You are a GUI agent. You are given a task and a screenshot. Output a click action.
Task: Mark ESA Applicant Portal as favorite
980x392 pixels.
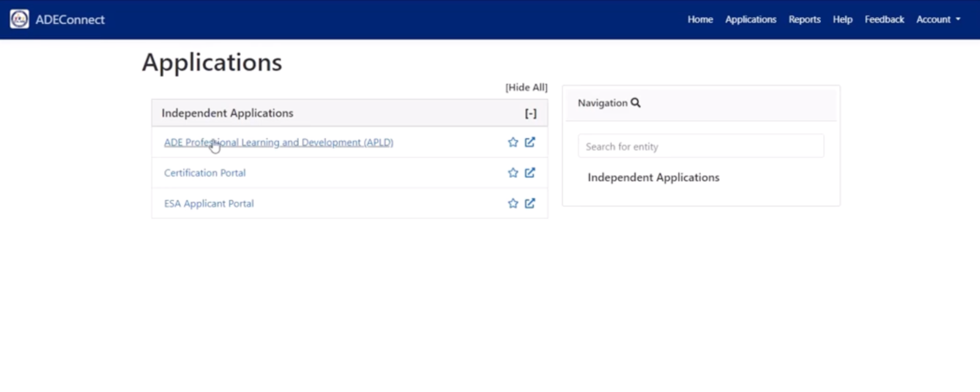click(513, 203)
